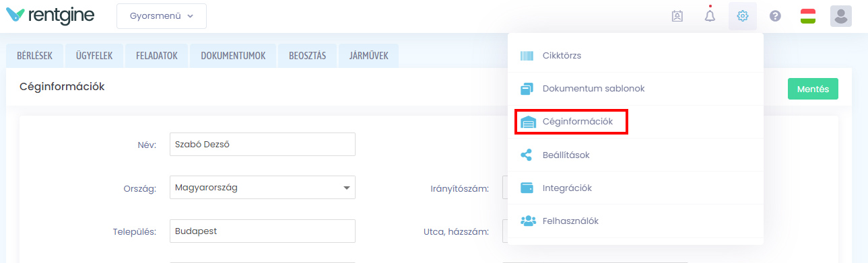This screenshot has height=263, width=868.
Task: Select Céginformációk menu entry
Action: 636,122
